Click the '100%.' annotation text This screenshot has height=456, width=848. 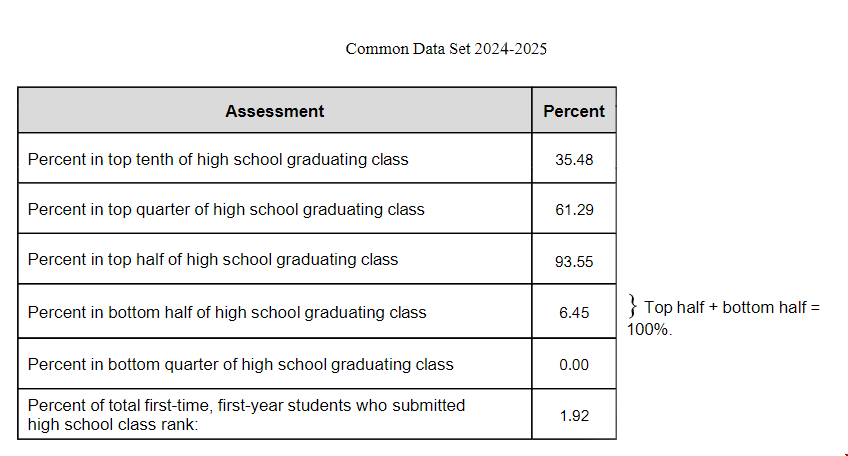[650, 329]
